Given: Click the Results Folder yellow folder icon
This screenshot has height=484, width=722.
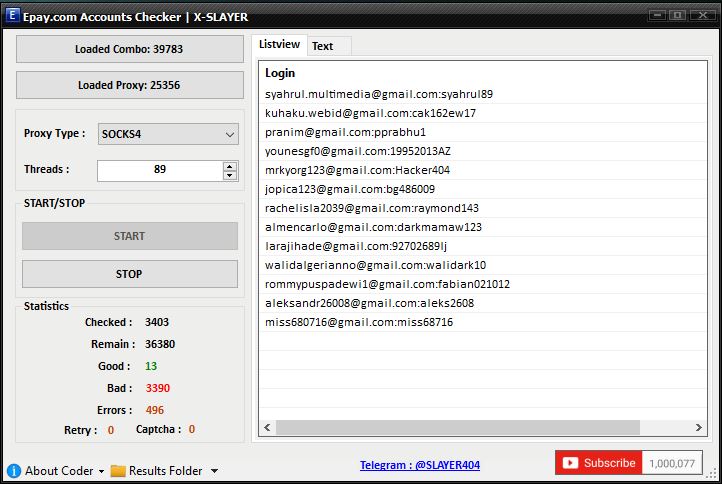Looking at the screenshot, I should click(118, 471).
